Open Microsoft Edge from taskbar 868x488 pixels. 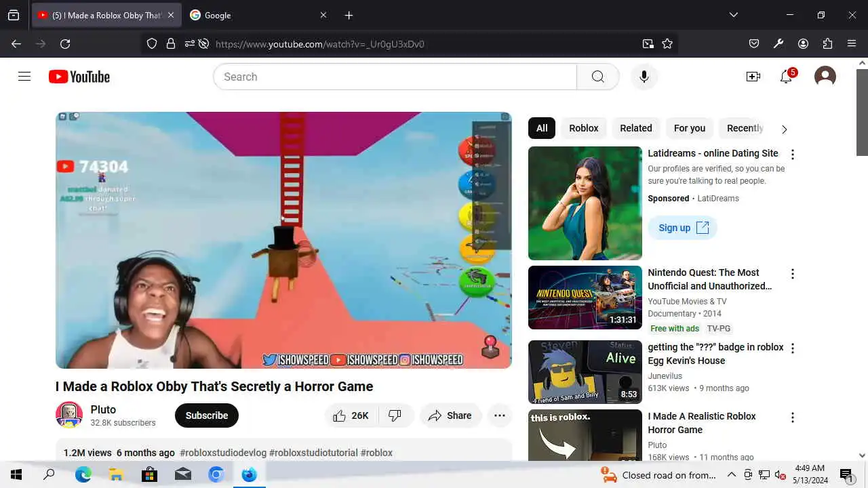coord(83,474)
